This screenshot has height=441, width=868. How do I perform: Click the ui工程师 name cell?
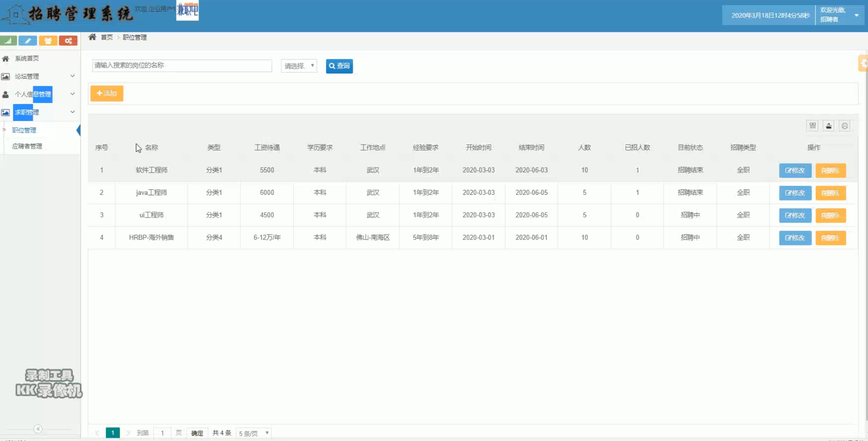coord(151,215)
